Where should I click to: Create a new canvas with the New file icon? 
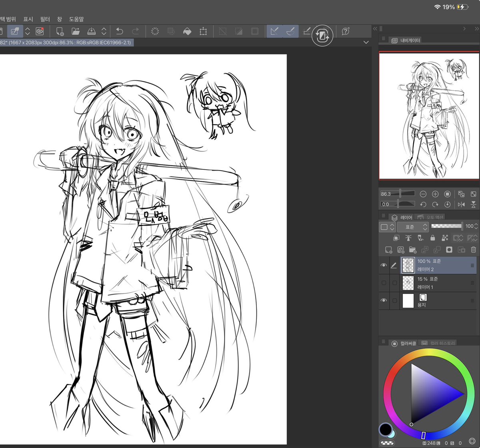(60, 31)
